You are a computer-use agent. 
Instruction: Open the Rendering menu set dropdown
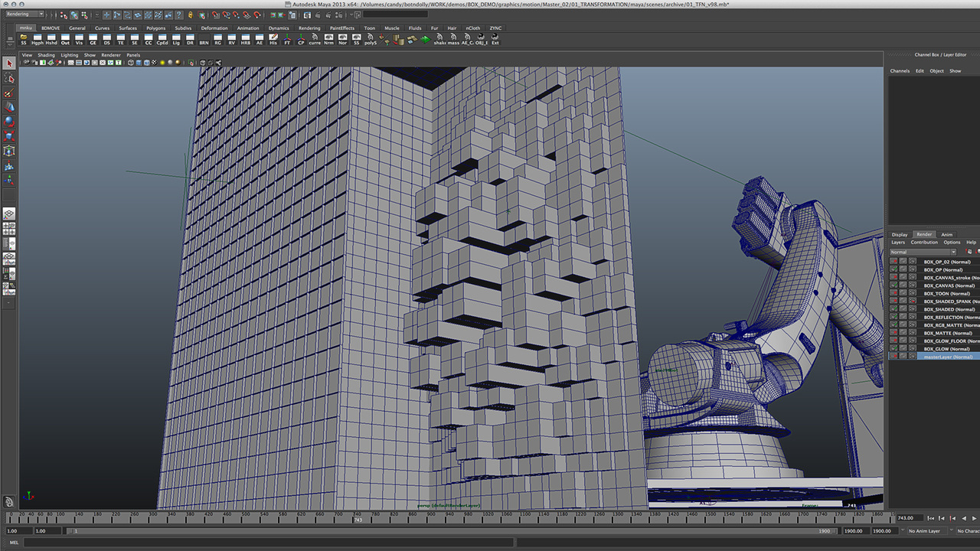point(24,14)
